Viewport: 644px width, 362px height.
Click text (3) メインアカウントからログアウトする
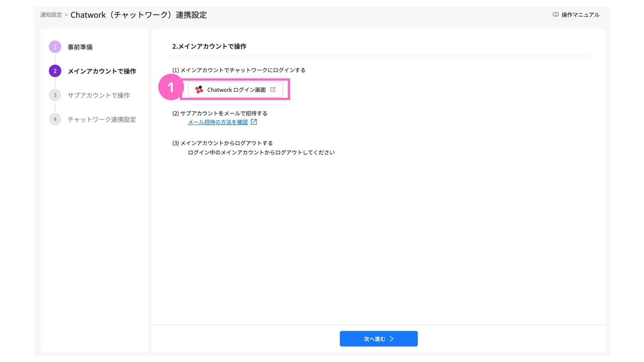[x=222, y=143]
